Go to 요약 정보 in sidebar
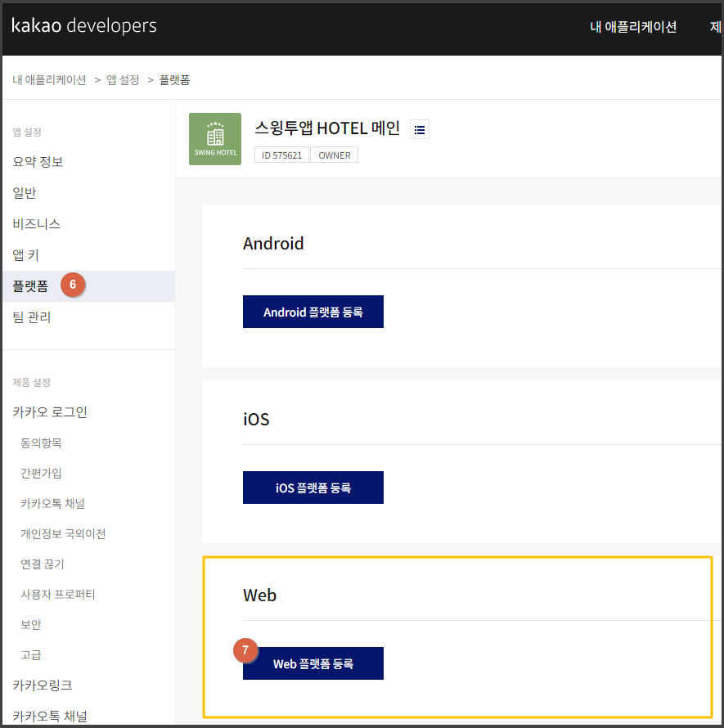The image size is (724, 728). pos(38,162)
